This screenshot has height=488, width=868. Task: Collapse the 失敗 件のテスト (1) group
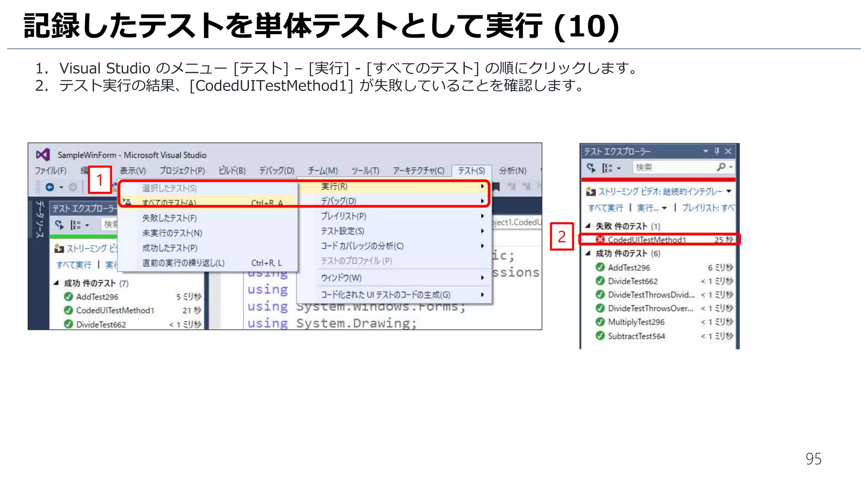(588, 226)
